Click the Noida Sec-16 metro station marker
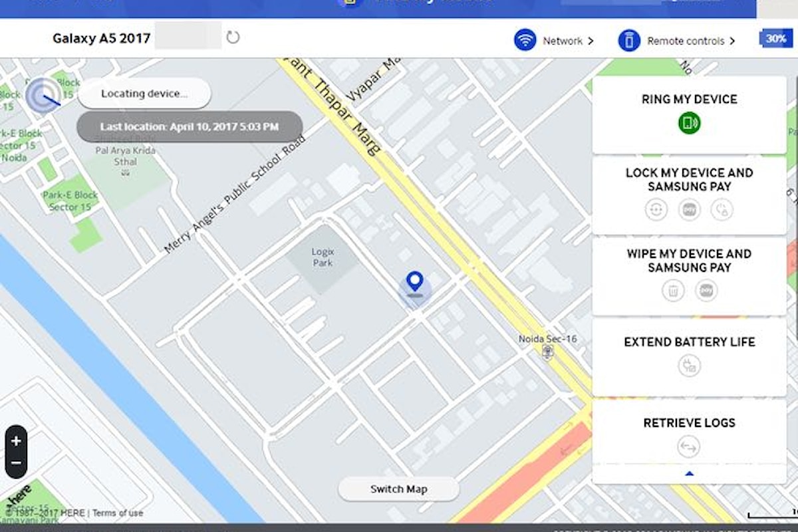 tap(547, 352)
